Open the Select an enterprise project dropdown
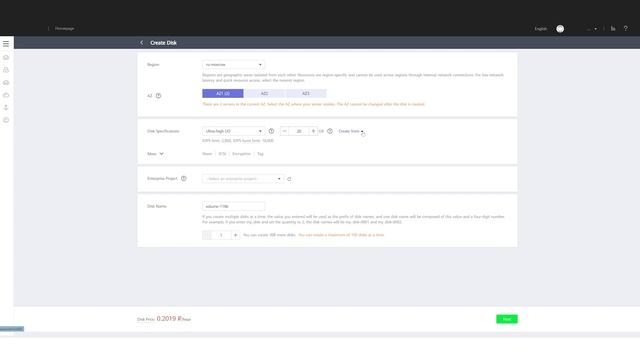The image size is (640, 360). tap(243, 179)
